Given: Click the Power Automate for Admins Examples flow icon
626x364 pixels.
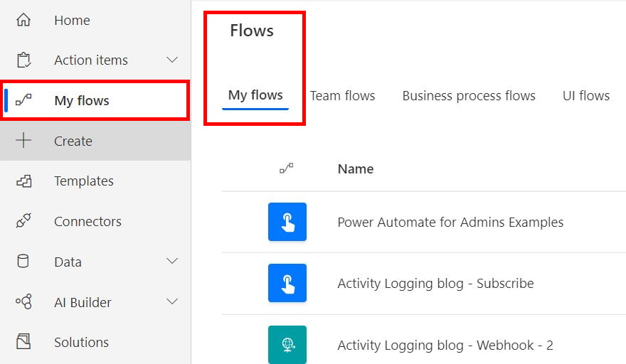Looking at the screenshot, I should coord(287,222).
